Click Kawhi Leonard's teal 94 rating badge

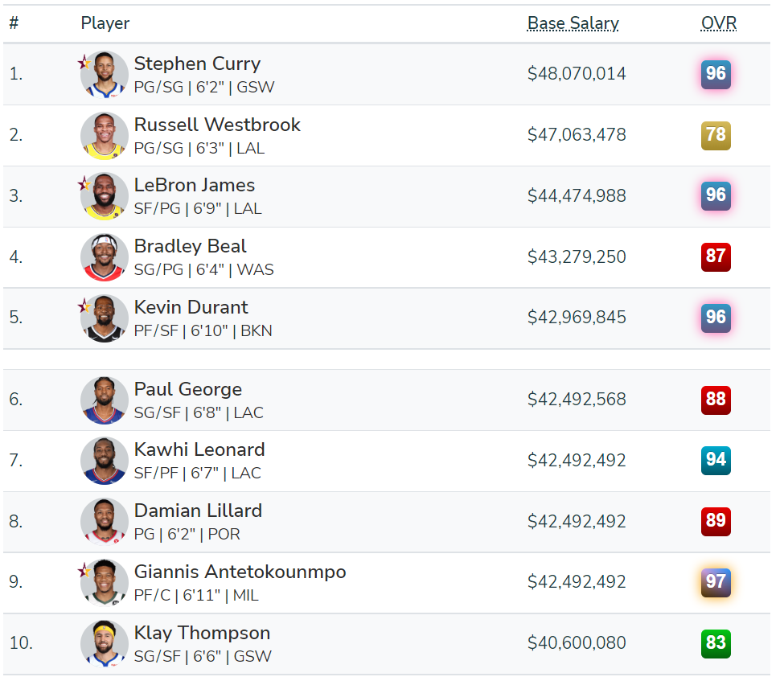[716, 460]
